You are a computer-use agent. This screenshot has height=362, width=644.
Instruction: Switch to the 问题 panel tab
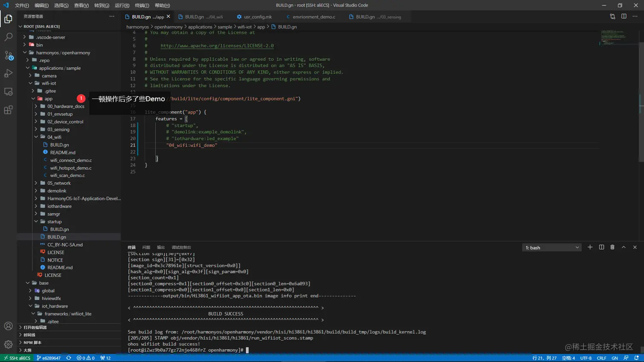tap(146, 248)
